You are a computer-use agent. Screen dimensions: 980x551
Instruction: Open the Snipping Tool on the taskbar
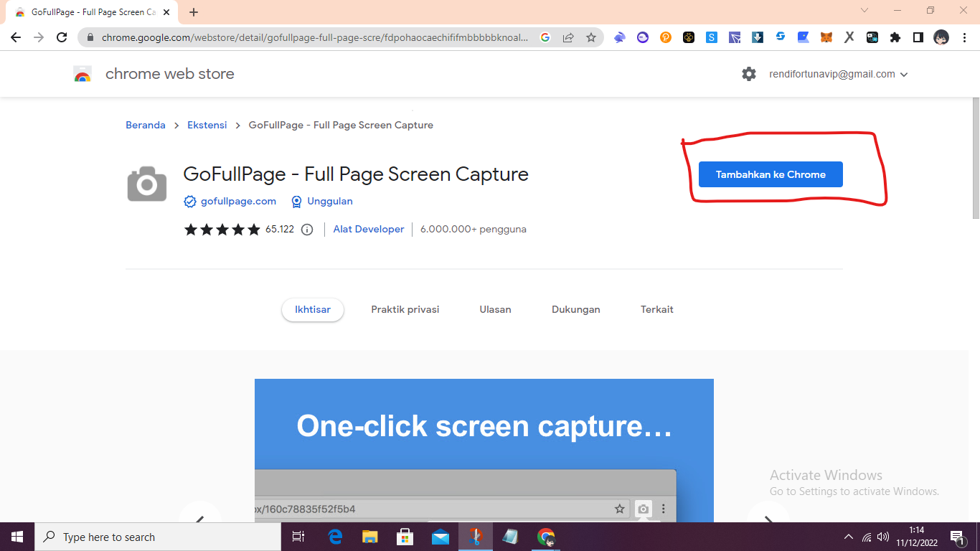(476, 537)
